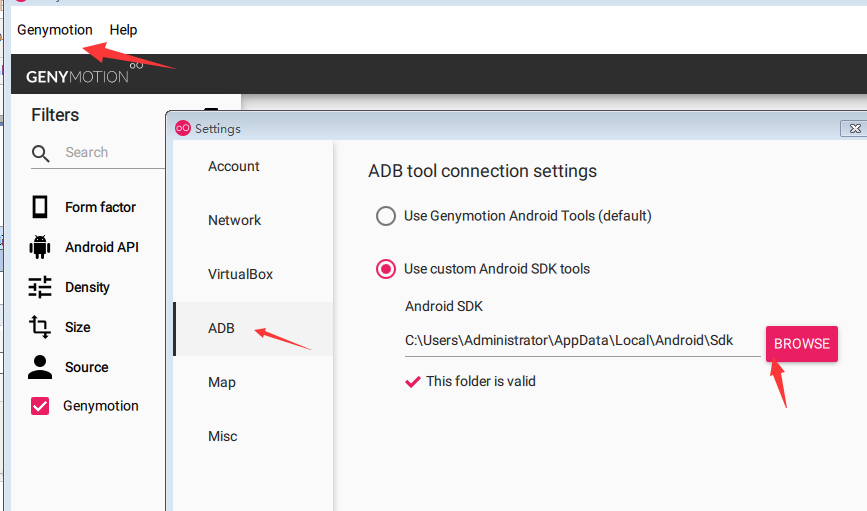Select the ADB settings tab

253,328
